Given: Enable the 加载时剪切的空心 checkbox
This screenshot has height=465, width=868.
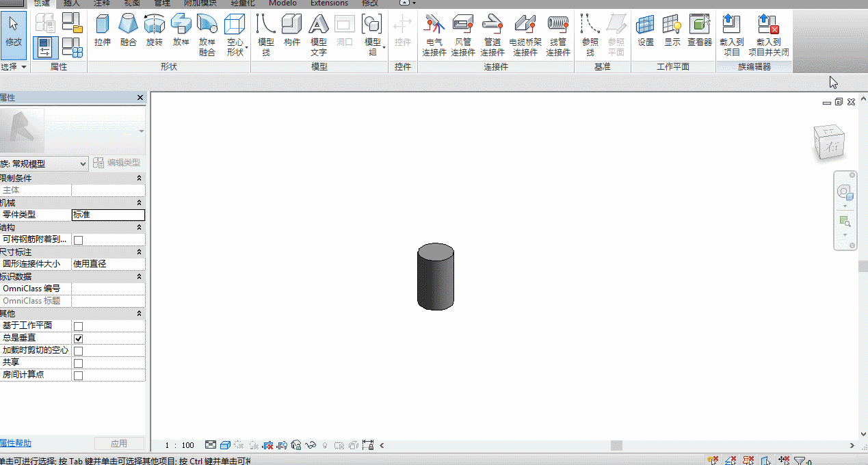Looking at the screenshot, I should point(78,351).
